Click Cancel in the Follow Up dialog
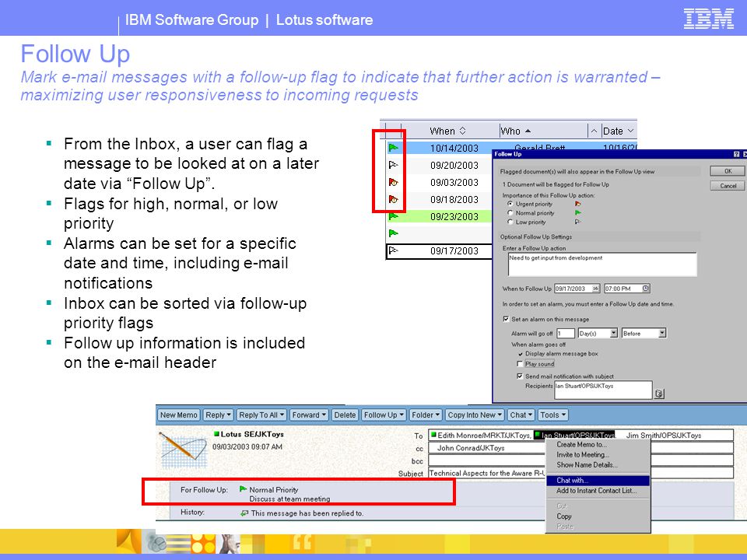Screen dimensions: 747x560 [x=728, y=186]
